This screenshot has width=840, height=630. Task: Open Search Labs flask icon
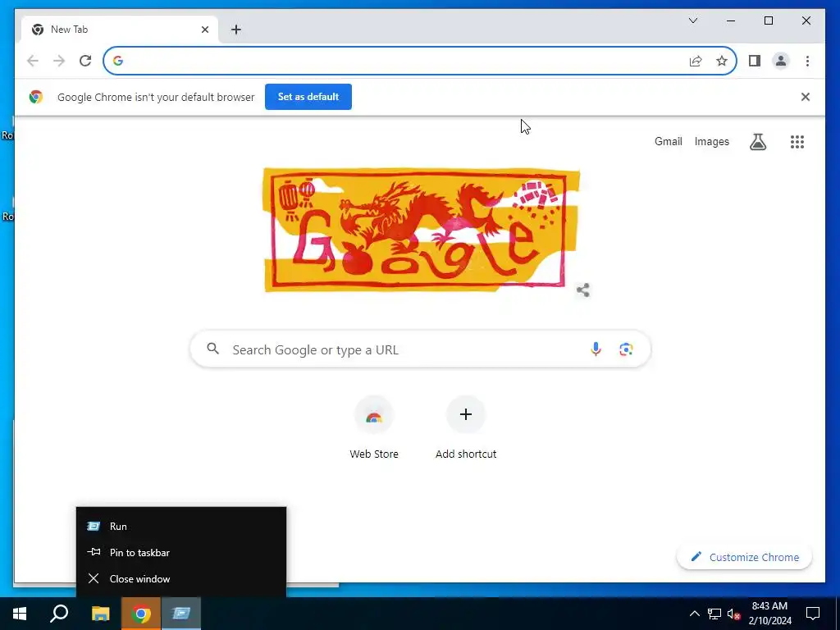pos(757,141)
